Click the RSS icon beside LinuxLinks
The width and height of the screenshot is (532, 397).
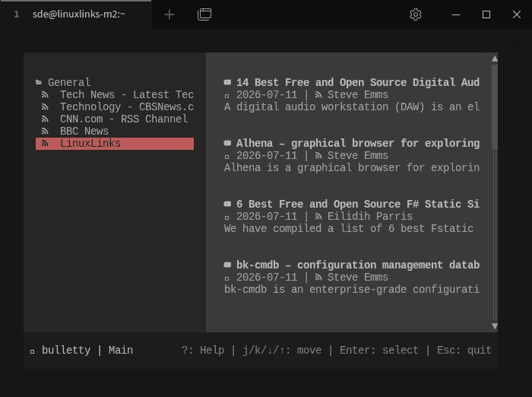(x=45, y=144)
